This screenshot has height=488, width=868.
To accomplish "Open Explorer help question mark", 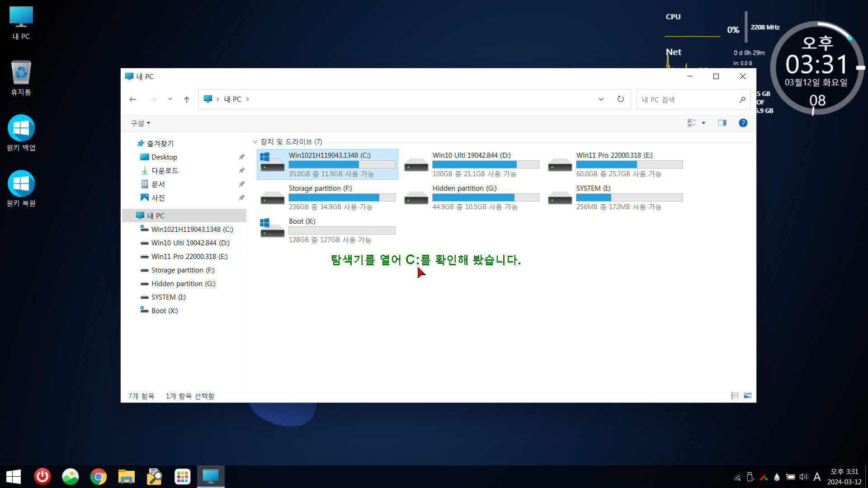I will coord(743,123).
